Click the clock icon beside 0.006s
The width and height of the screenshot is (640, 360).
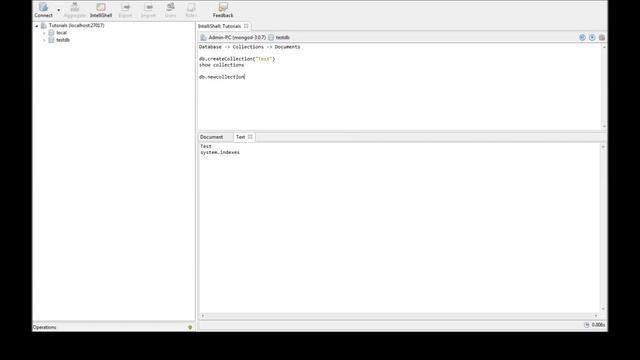tap(587, 325)
